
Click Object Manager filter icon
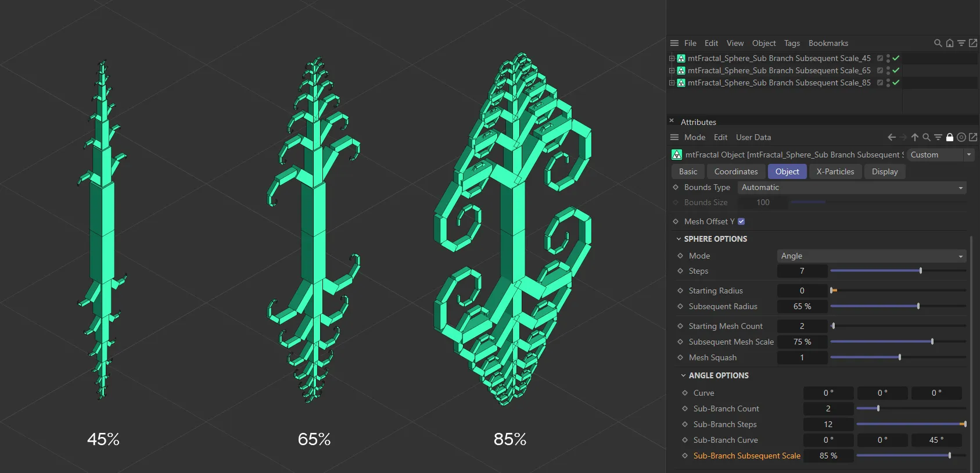pos(961,43)
